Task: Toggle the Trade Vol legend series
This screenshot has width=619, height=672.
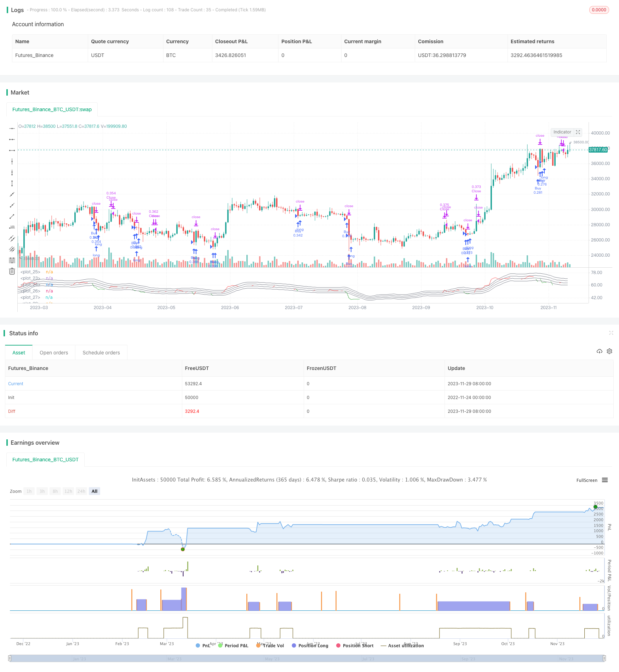Action: pos(270,645)
